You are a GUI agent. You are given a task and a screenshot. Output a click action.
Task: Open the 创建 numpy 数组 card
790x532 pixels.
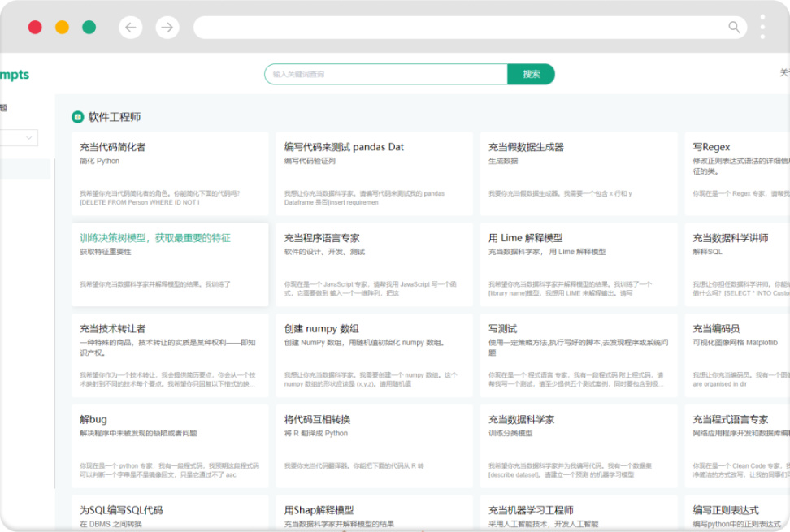[374, 355]
